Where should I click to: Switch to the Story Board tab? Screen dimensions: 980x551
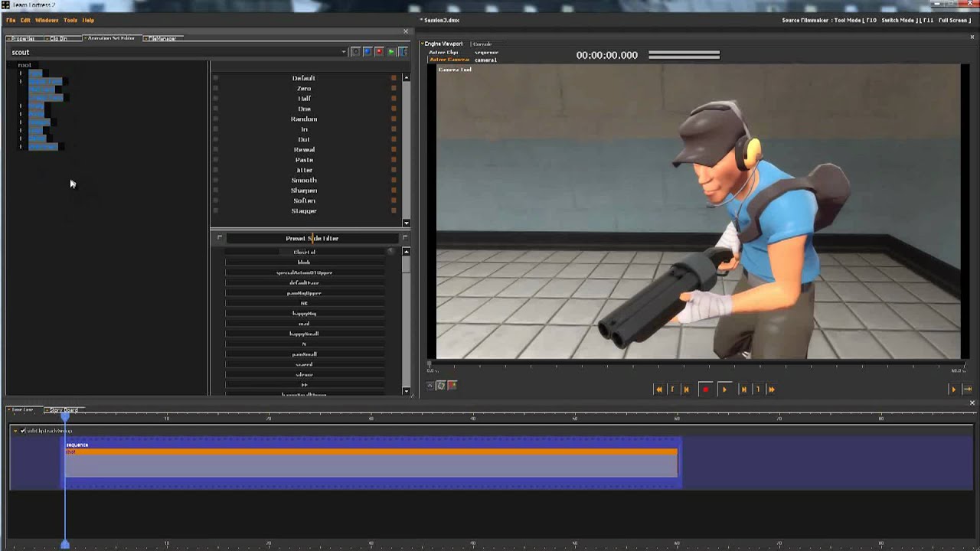point(64,410)
